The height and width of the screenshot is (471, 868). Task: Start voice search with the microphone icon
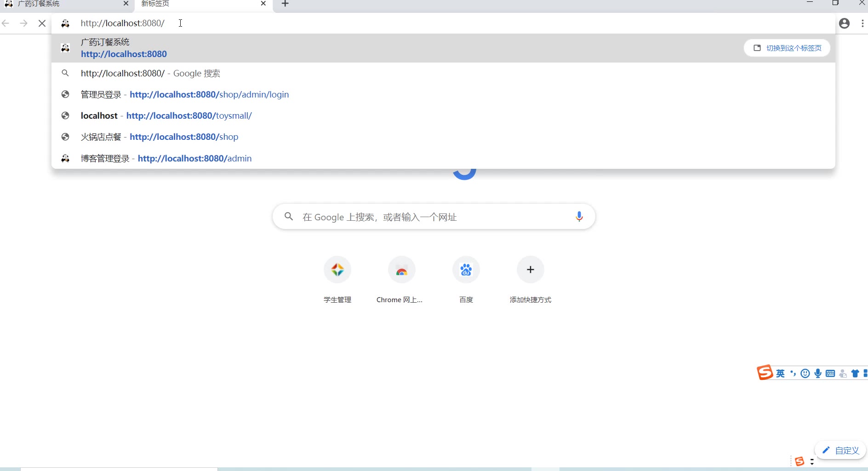click(x=579, y=217)
